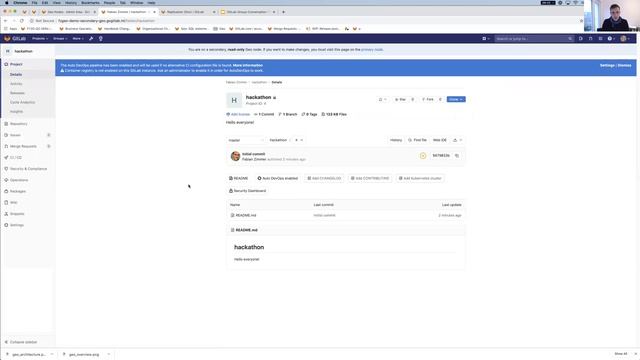Click the search magnifier icon
Image resolution: width=640 pixels, height=360 pixels.
click(x=570, y=39)
